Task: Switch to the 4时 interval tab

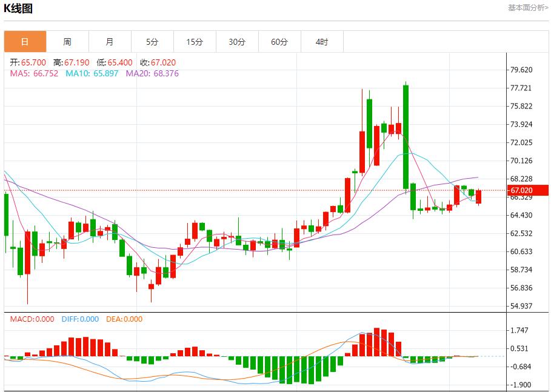Action: 322,42
